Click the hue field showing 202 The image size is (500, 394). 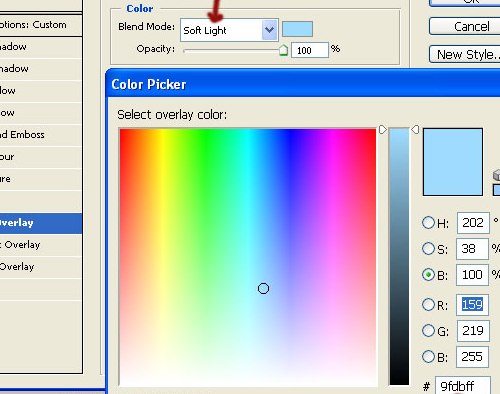click(473, 223)
